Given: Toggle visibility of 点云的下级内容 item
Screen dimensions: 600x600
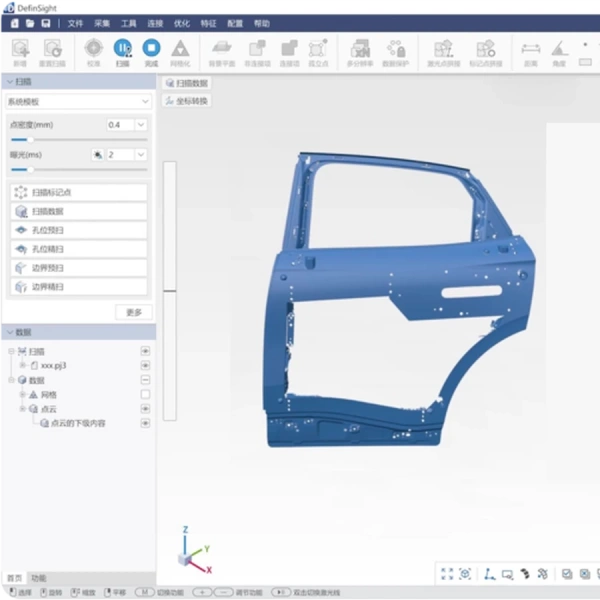Looking at the screenshot, I should (x=145, y=423).
